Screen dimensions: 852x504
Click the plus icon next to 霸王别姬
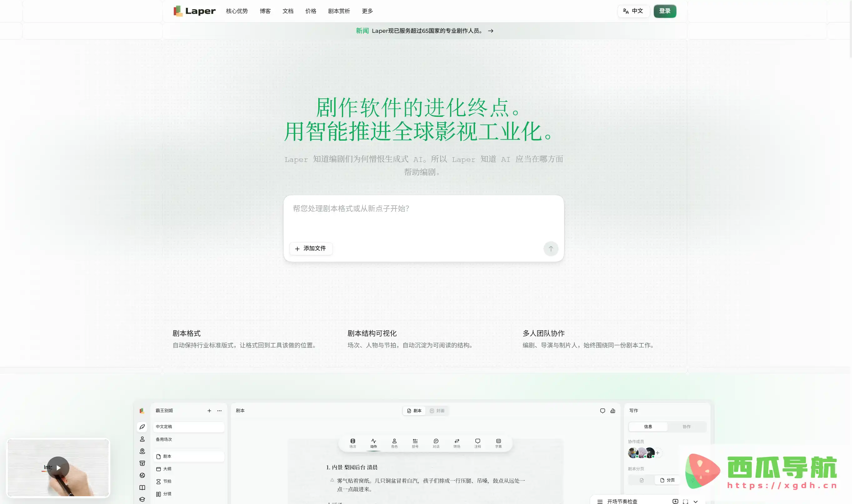(x=209, y=411)
